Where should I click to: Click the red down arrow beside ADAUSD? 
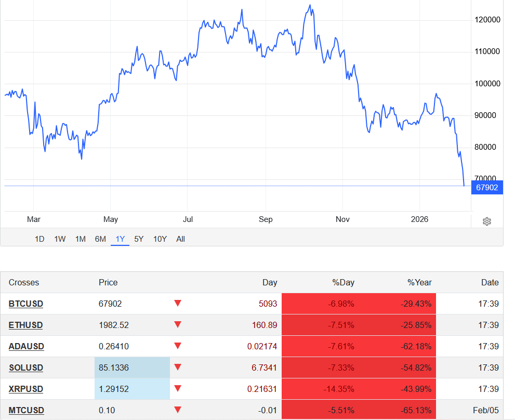178,346
